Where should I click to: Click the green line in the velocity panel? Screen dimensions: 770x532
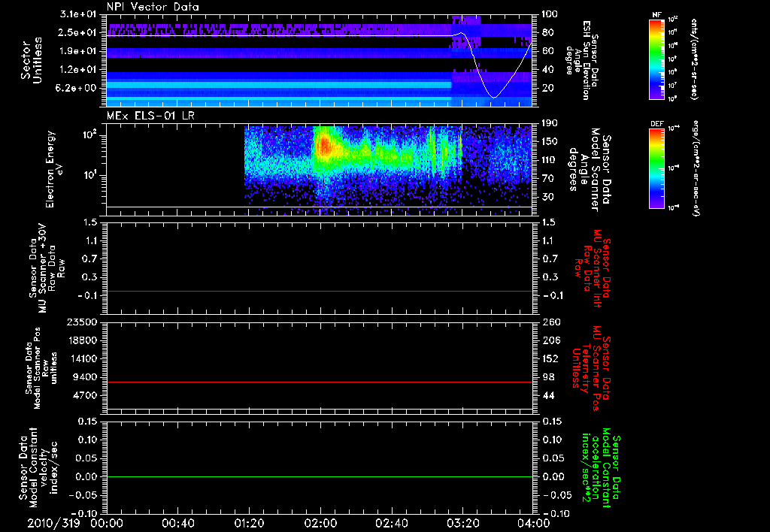pos(319,476)
